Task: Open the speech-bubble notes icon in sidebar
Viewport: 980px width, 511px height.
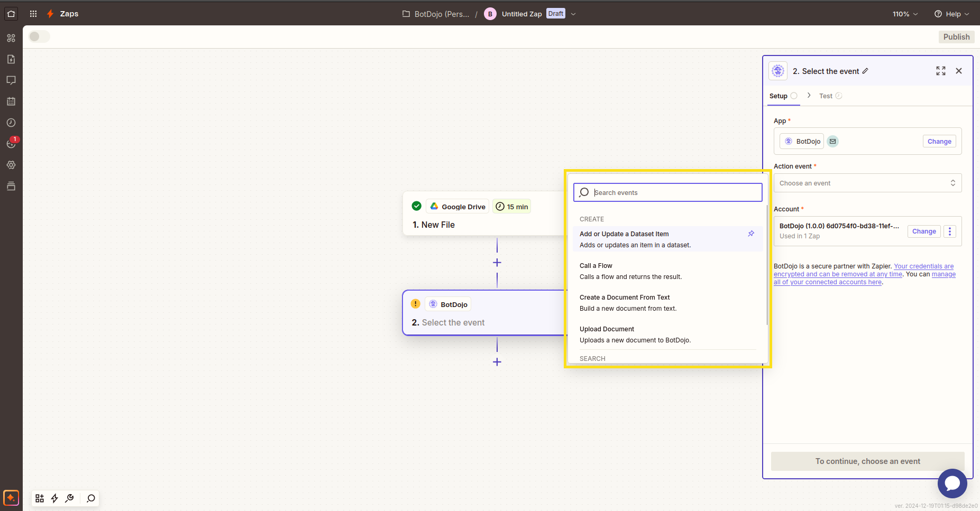Action: [x=11, y=80]
